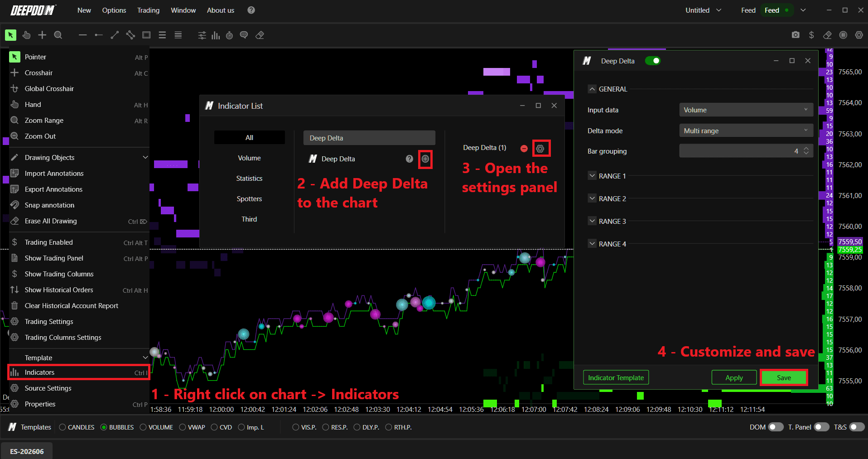Select the horizontal ray drawing tool
Viewport: 868px width, 459px height.
pos(98,35)
